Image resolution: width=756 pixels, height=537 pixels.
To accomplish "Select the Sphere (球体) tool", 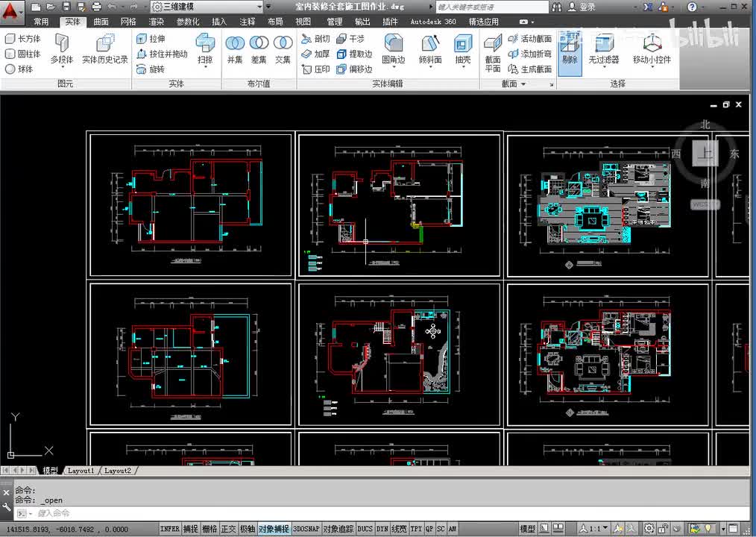I will (x=19, y=69).
